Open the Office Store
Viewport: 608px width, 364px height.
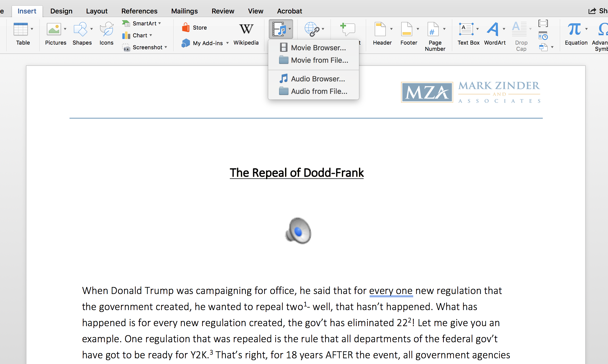coord(194,27)
